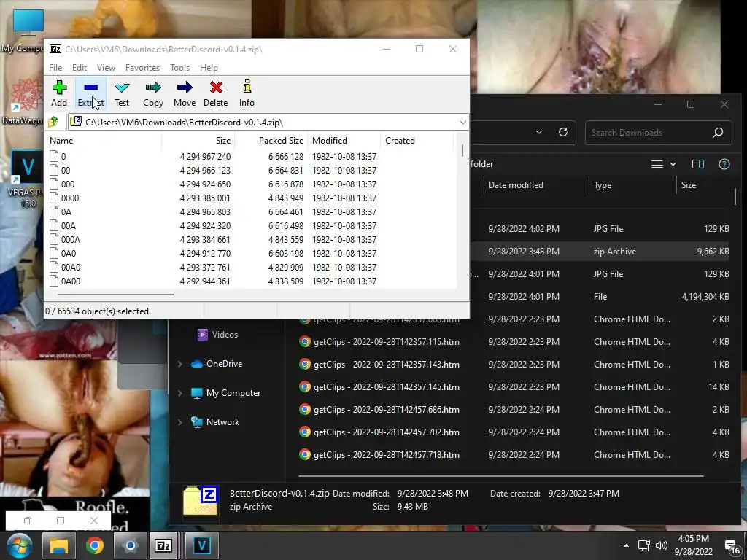Click Chrome icon of getClips 142457.702.htm
The height and width of the screenshot is (560, 747).
coord(305,432)
